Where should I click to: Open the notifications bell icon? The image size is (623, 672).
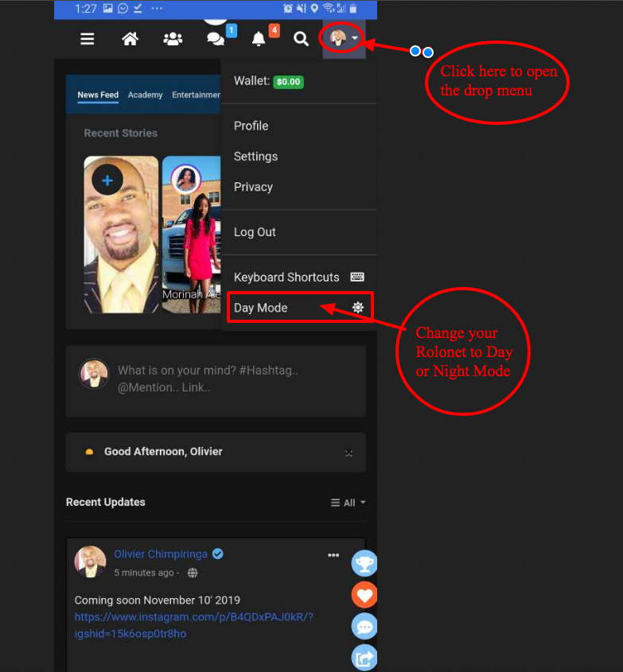[x=259, y=39]
